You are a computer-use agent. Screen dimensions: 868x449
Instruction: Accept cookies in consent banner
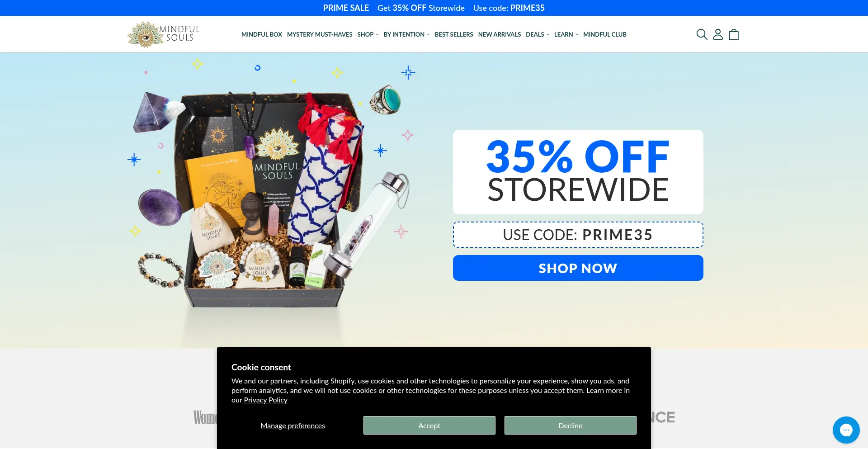[x=429, y=425]
